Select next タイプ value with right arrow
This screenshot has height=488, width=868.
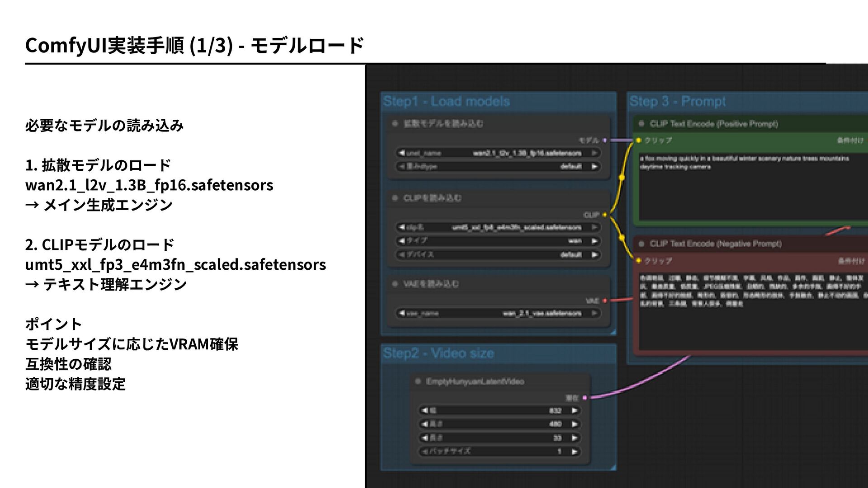pos(594,241)
